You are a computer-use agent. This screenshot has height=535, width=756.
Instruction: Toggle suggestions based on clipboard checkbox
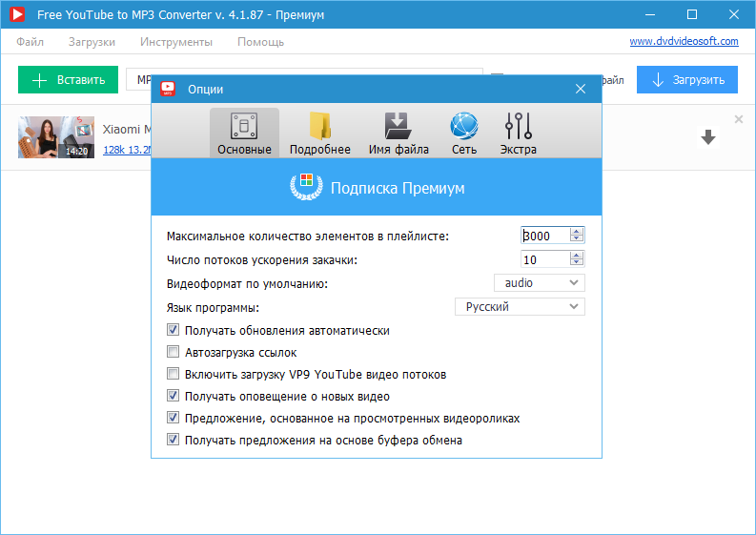173,440
